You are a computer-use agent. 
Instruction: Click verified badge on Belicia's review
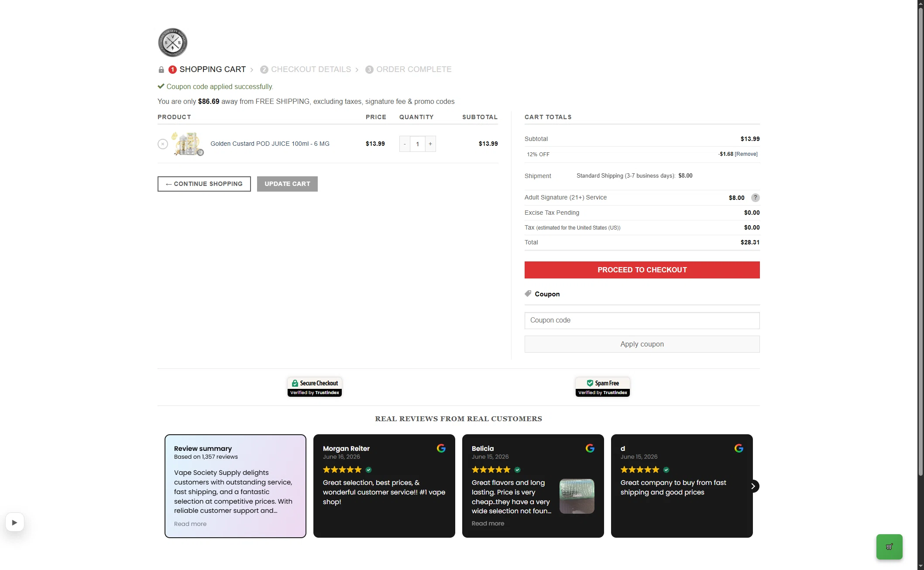click(518, 470)
